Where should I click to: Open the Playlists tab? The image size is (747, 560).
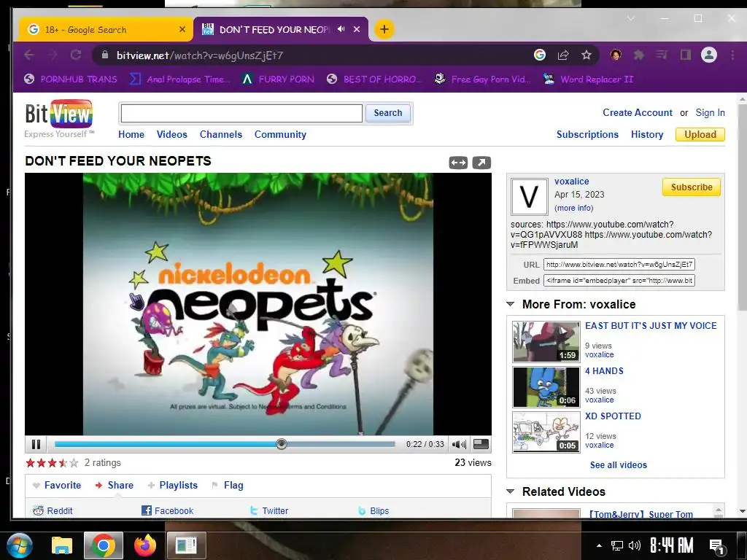point(172,485)
